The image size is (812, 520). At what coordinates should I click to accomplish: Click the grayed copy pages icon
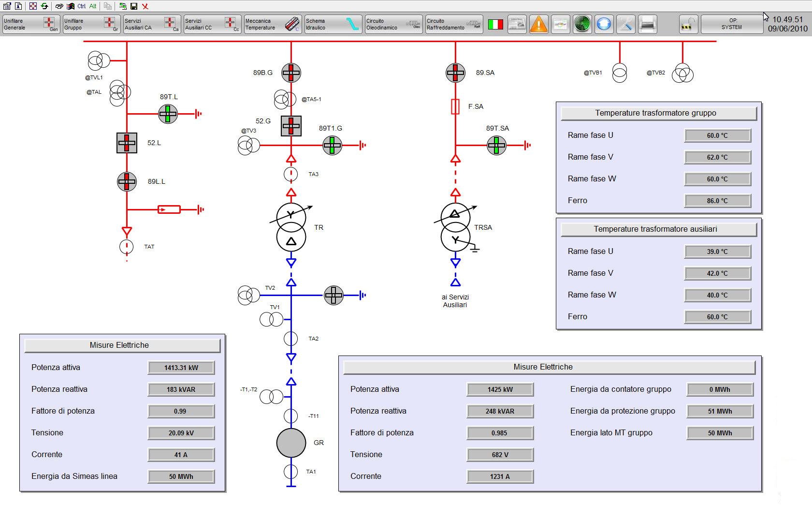pyautogui.click(x=108, y=6)
